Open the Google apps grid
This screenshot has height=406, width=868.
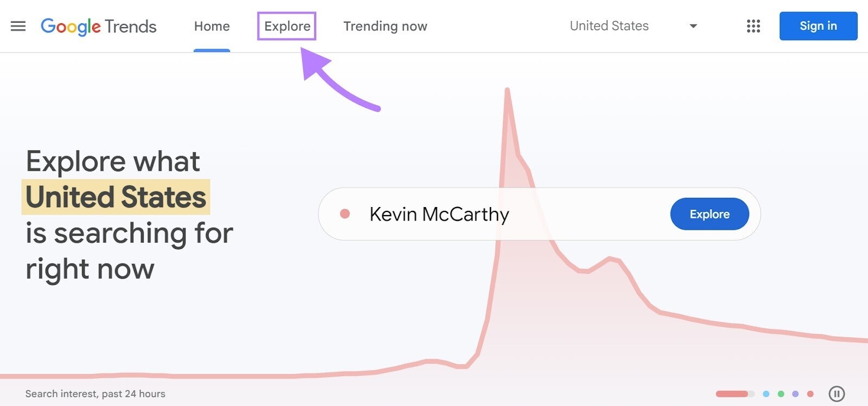tap(754, 26)
